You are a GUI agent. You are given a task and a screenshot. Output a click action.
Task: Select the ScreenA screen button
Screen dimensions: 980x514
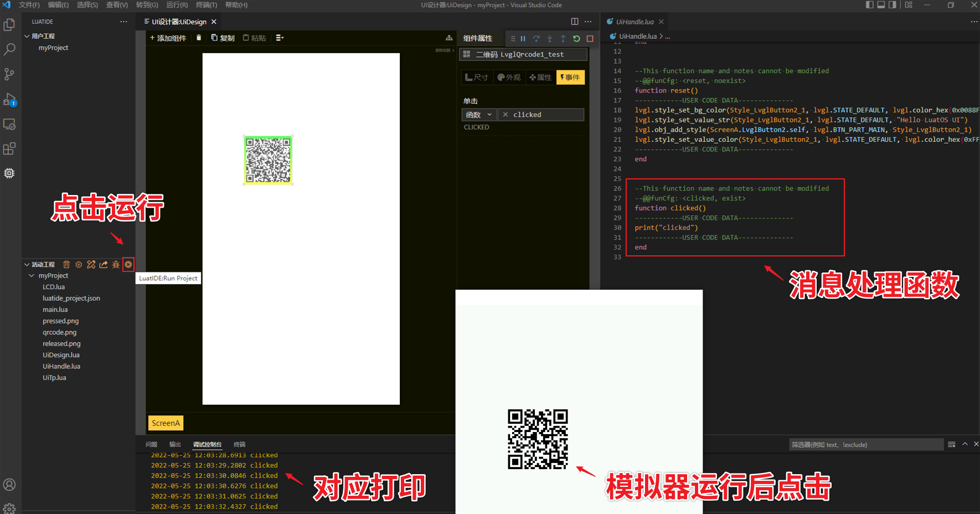click(165, 423)
